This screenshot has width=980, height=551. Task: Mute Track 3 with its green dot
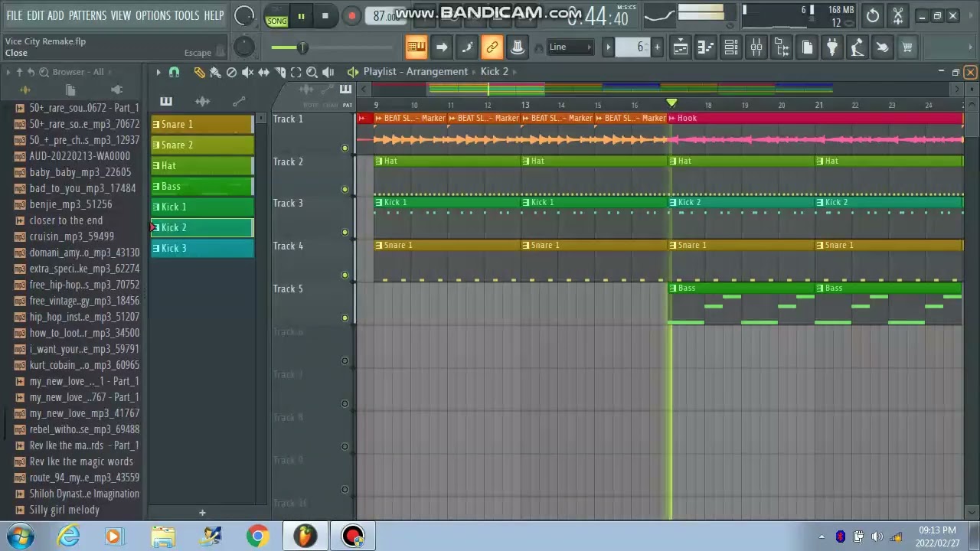tap(345, 232)
